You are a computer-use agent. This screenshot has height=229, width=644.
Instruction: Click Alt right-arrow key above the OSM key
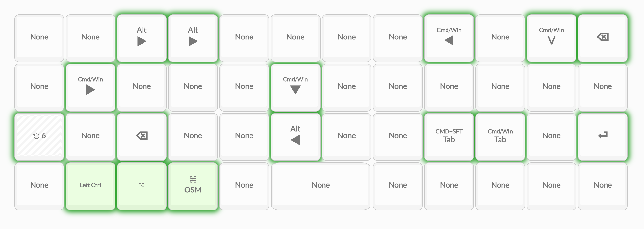[x=193, y=38]
